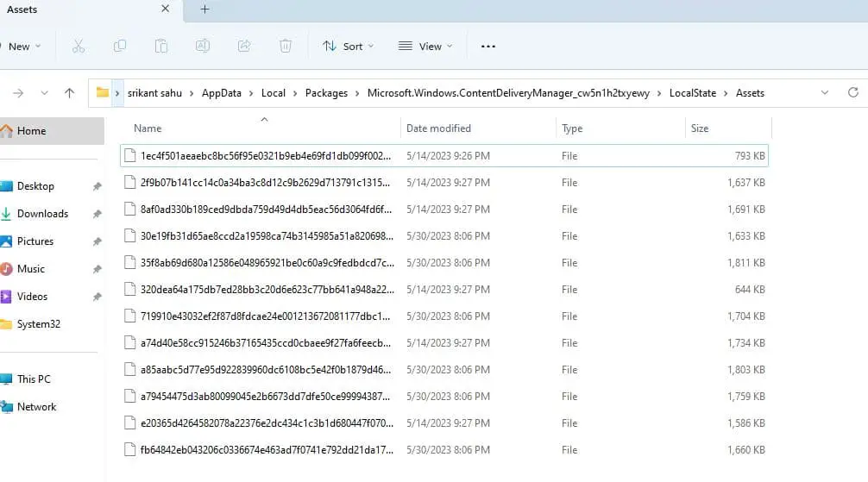Sort by the Date modified column header
Viewport: 868px width, 482px height.
click(438, 128)
